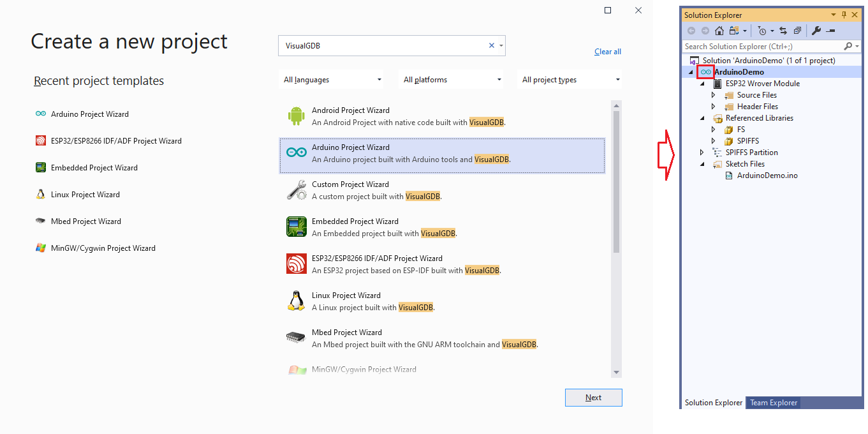Toggle the Pending Changes Filter clock button
This screenshot has width=868, height=434.
point(762,31)
